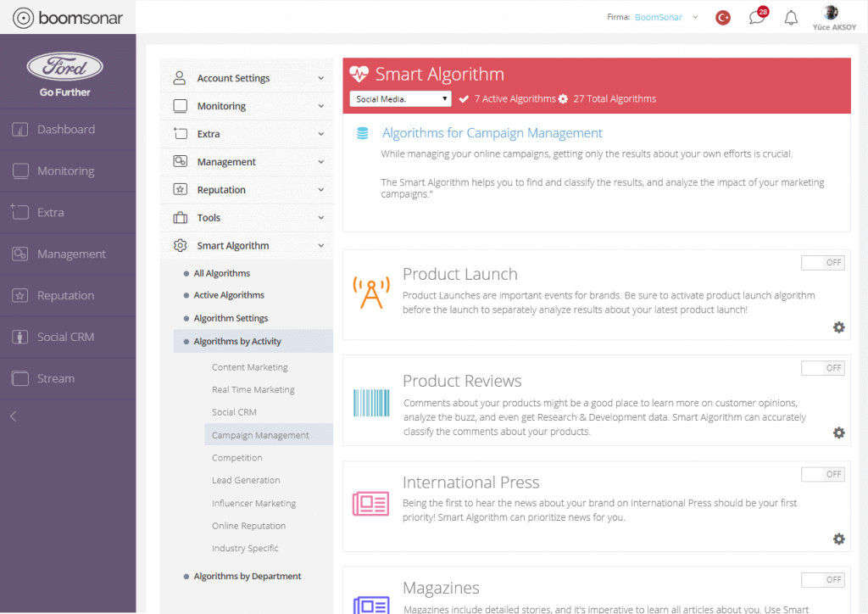The image size is (868, 614).
Task: Open the Industry Specific activity
Action: tap(245, 548)
